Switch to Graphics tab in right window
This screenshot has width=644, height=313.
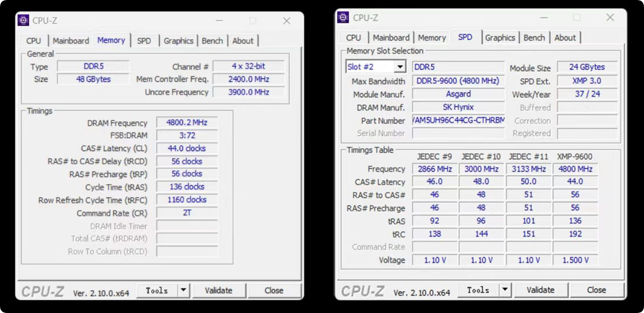tap(500, 38)
